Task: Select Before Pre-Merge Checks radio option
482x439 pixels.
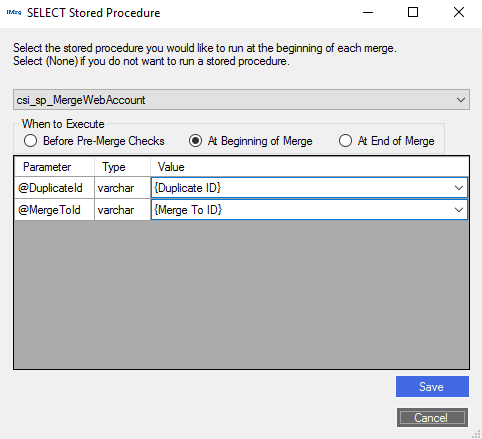Action: pyautogui.click(x=30, y=141)
